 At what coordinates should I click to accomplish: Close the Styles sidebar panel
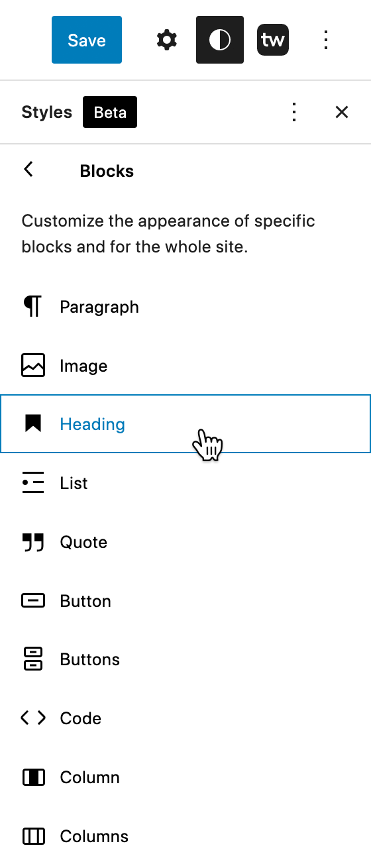[x=342, y=112]
